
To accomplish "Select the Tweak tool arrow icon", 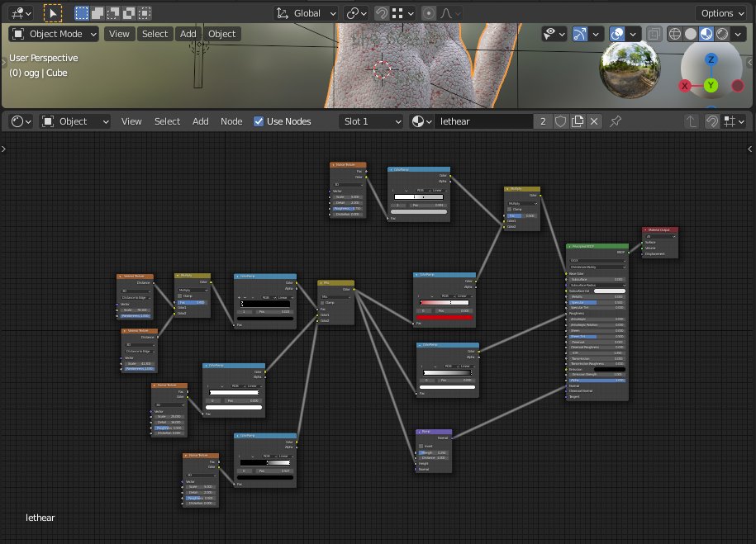I will (x=53, y=13).
